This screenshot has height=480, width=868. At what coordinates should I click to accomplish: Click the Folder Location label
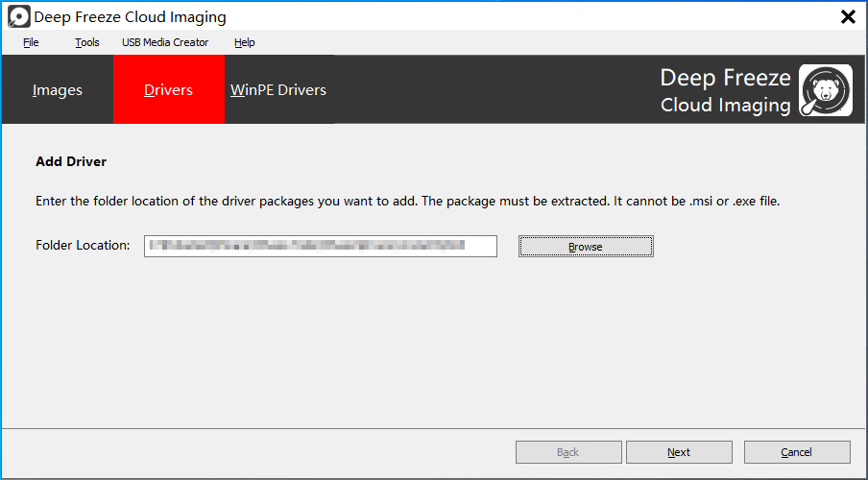pyautogui.click(x=83, y=245)
